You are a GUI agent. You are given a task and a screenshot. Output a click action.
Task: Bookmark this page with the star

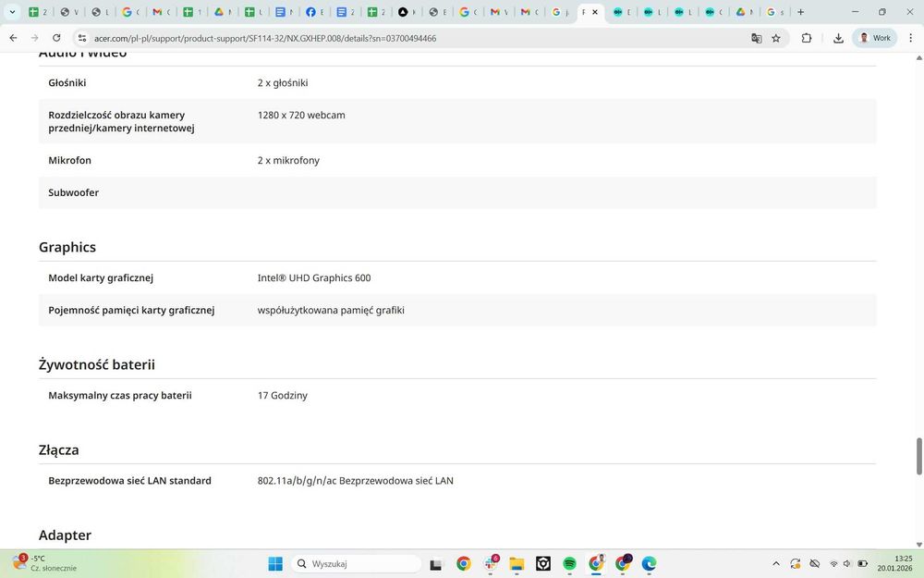pyautogui.click(x=776, y=38)
